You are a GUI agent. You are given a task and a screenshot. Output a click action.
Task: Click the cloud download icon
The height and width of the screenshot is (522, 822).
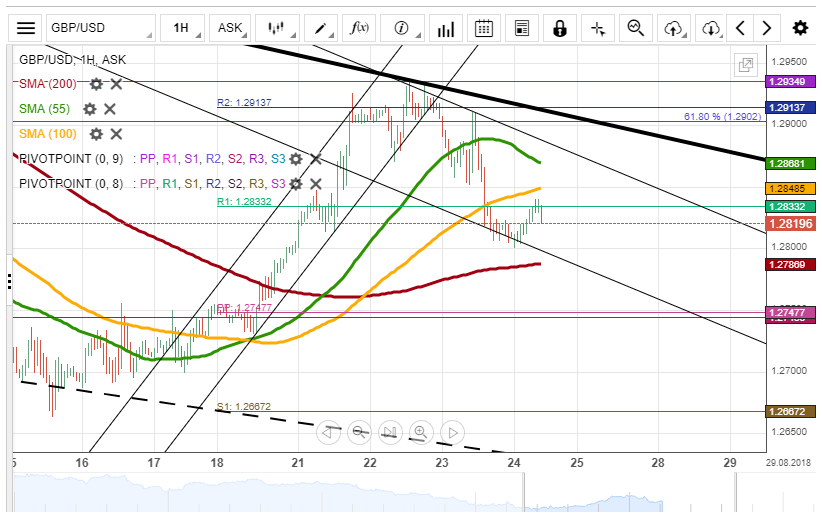pyautogui.click(x=710, y=28)
